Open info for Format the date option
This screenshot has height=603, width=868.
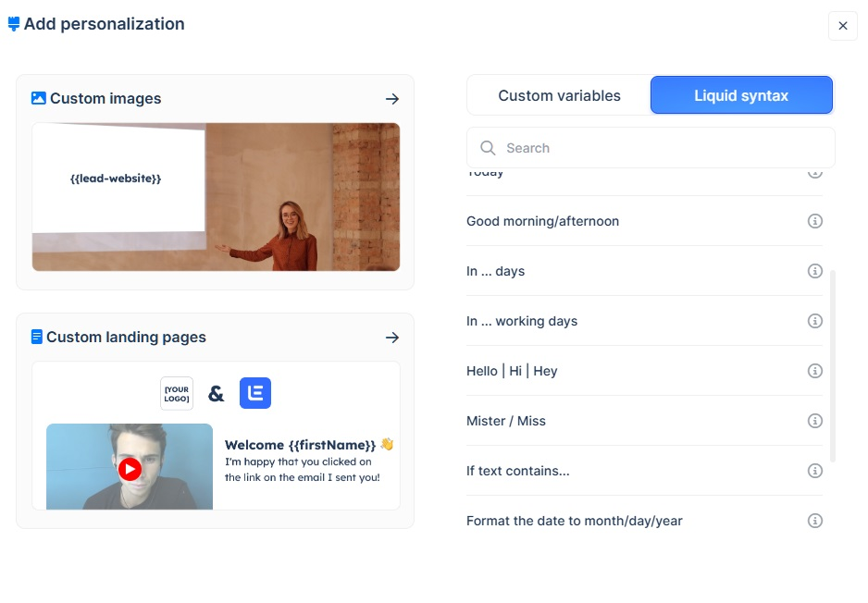tap(814, 521)
